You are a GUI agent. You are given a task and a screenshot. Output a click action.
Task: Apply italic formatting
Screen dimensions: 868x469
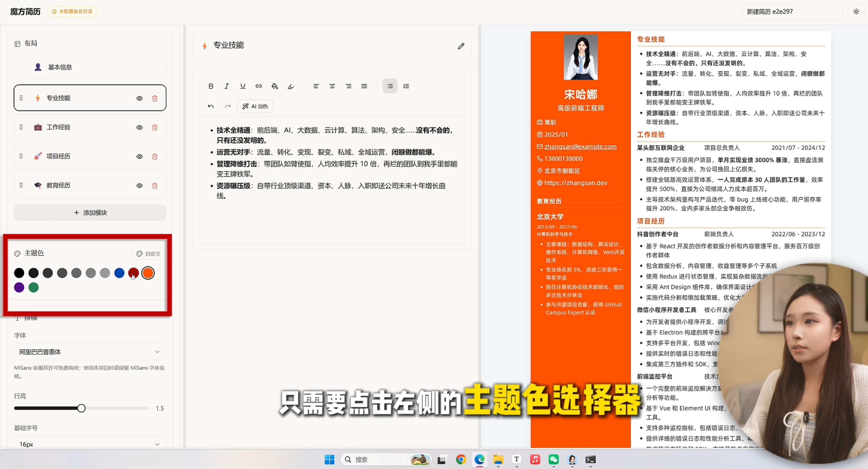tap(227, 86)
